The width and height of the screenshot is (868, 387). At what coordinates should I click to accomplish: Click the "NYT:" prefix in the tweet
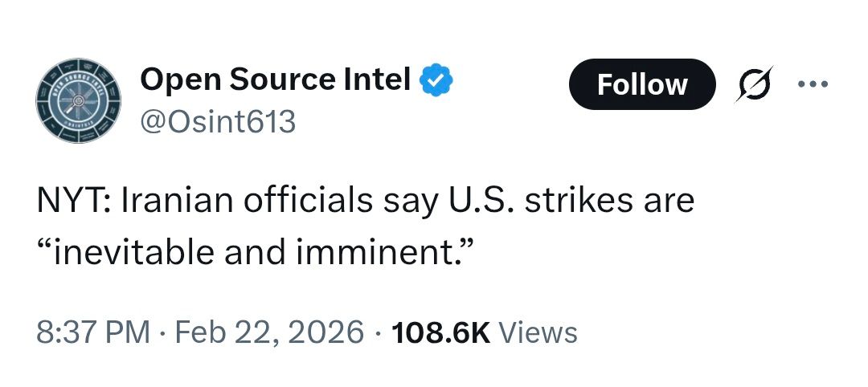pos(76,200)
